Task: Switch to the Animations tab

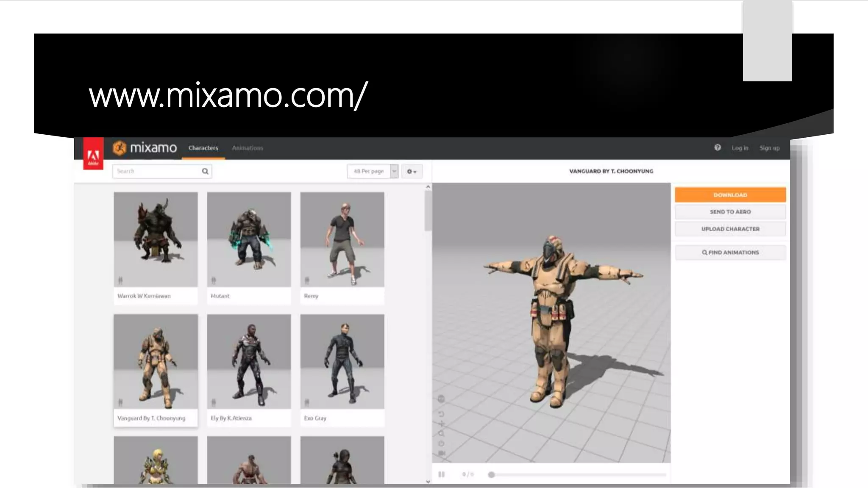Action: pos(248,148)
